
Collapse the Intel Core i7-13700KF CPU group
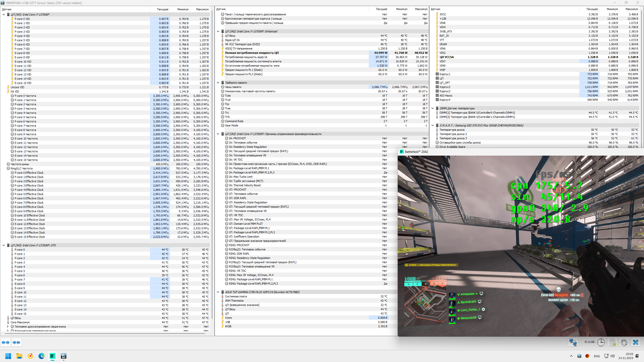point(4,15)
